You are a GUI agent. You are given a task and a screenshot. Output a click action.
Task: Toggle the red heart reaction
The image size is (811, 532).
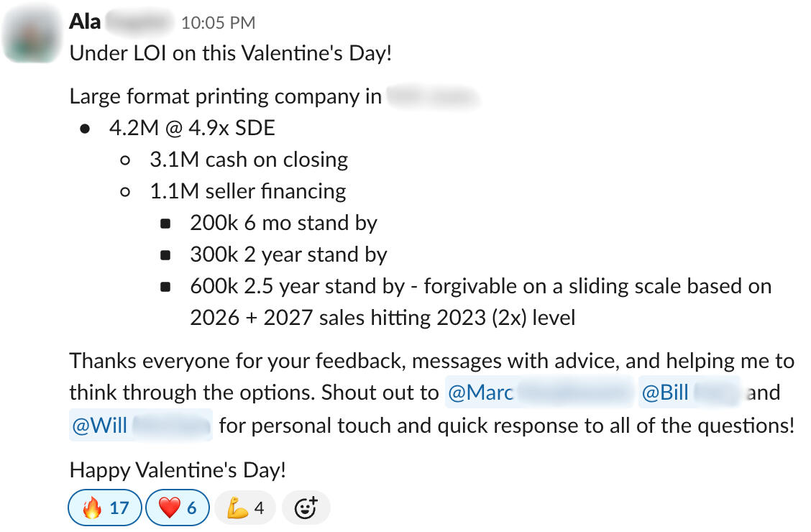[177, 508]
